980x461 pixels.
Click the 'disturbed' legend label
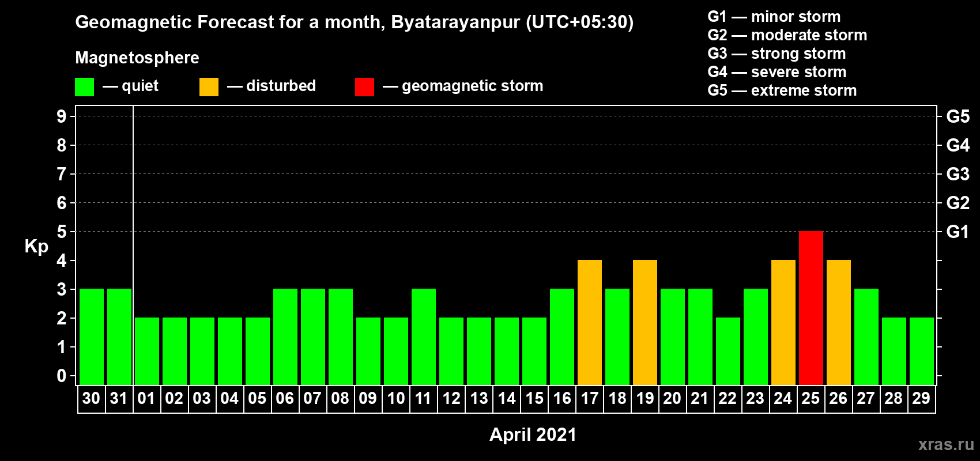pyautogui.click(x=281, y=86)
